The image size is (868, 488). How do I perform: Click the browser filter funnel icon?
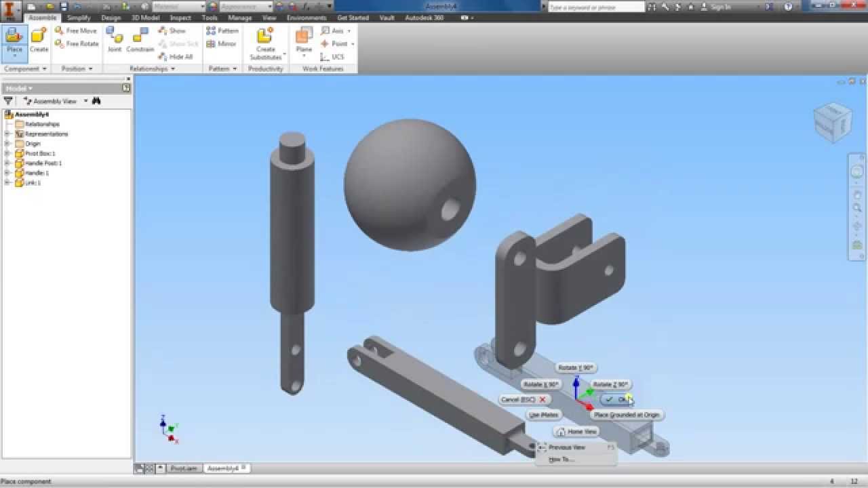tap(8, 101)
